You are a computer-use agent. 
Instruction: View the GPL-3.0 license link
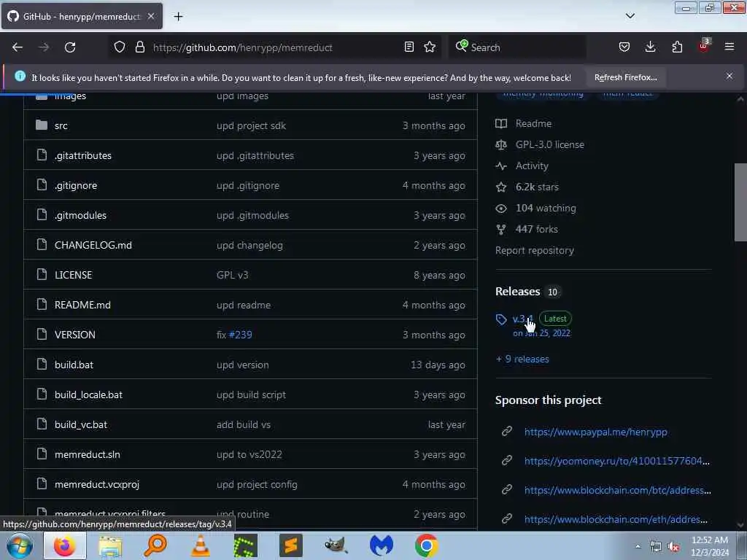(550, 145)
